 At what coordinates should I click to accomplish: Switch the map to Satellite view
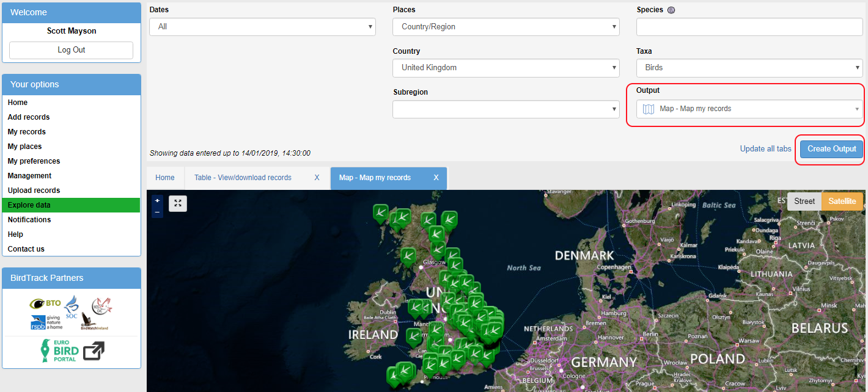click(842, 201)
